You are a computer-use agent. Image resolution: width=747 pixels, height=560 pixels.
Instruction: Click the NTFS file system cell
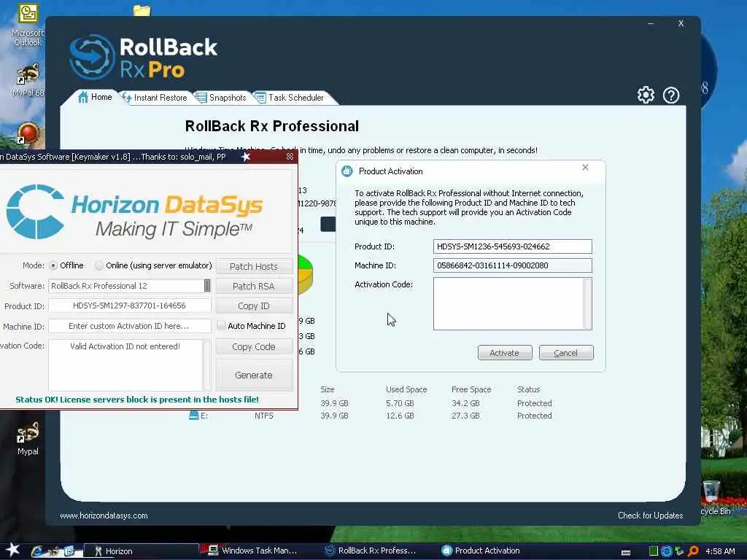click(263, 415)
